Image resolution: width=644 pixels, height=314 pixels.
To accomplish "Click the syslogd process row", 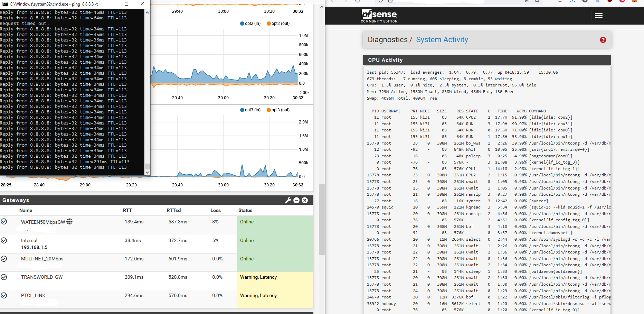I will [489, 239].
